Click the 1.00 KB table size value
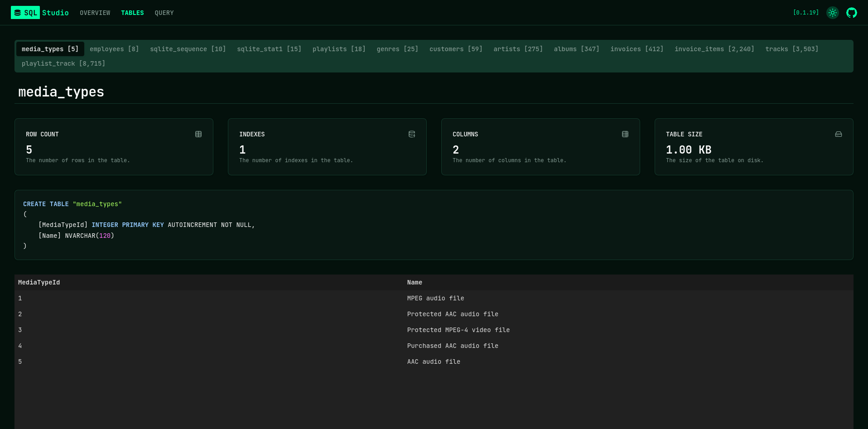The image size is (868, 429). [x=689, y=149]
